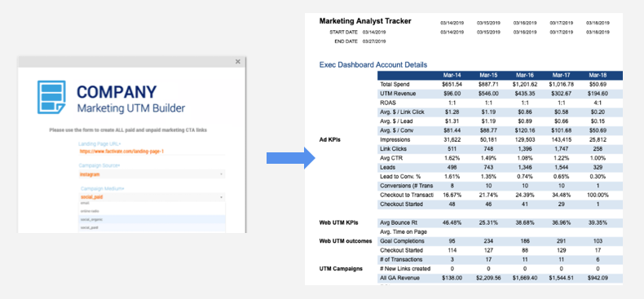Click the blue Company document logo icon
The image size is (644, 299).
click(x=51, y=97)
